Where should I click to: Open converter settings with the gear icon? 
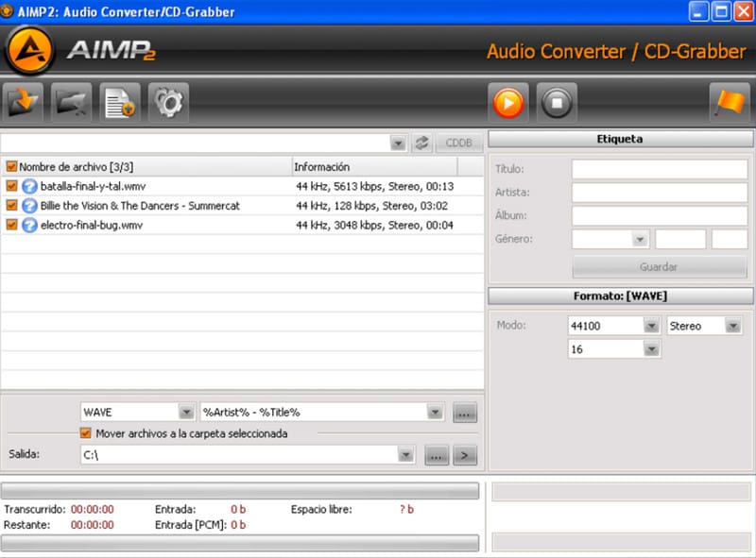click(168, 103)
